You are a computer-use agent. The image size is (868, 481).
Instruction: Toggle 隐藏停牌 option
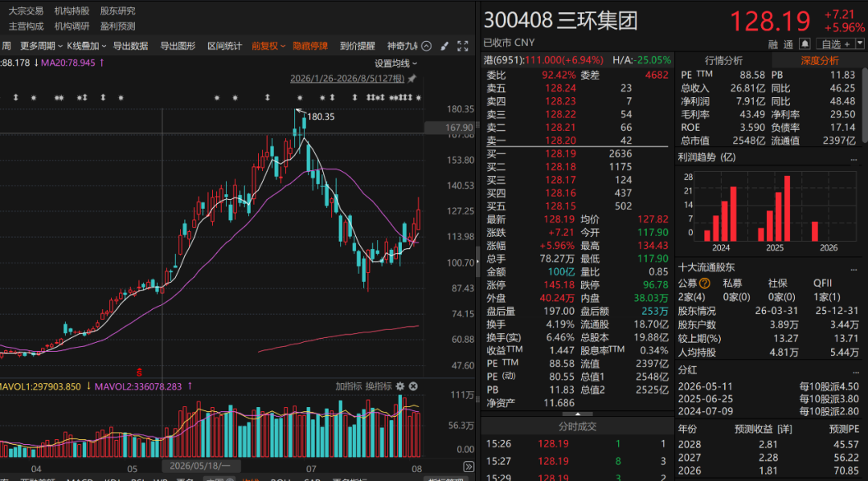(310, 46)
